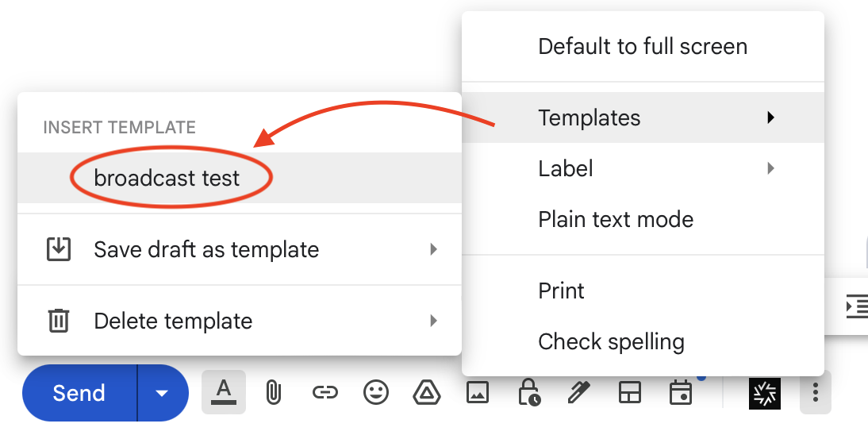Insert files using the Google Drive icon

(x=427, y=392)
